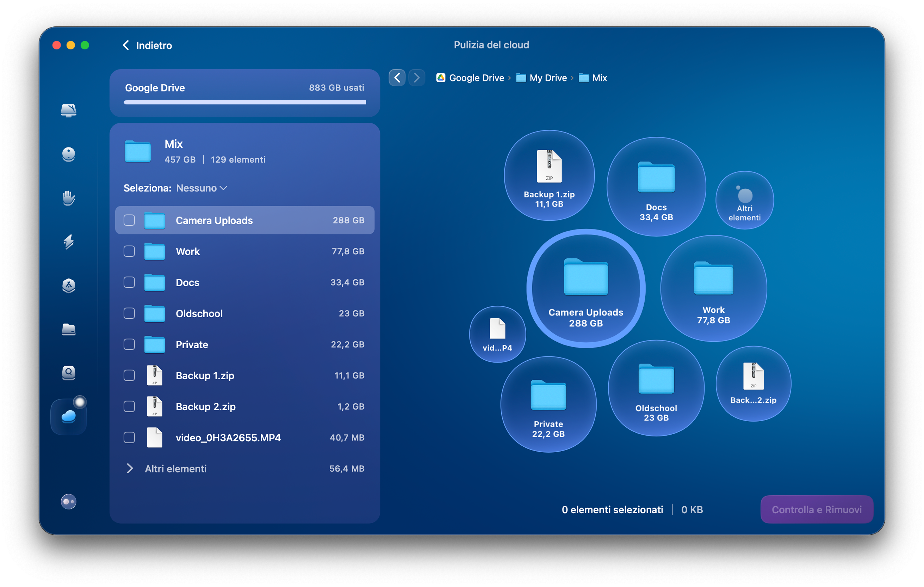924x587 pixels.
Task: Select the Backup 1.zip checkbox
Action: [129, 375]
